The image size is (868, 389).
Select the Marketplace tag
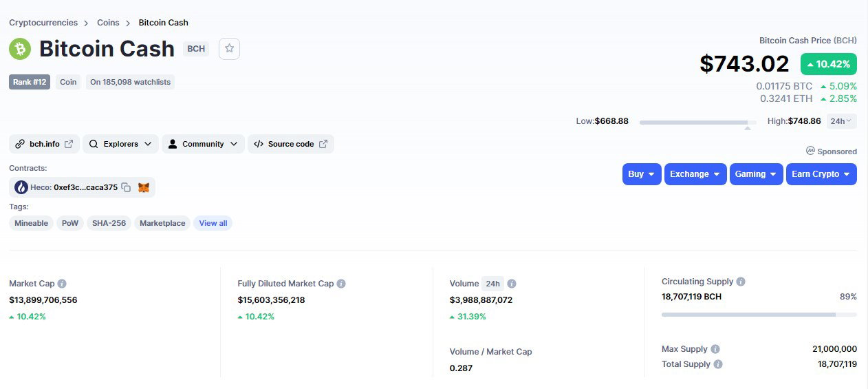pos(162,223)
